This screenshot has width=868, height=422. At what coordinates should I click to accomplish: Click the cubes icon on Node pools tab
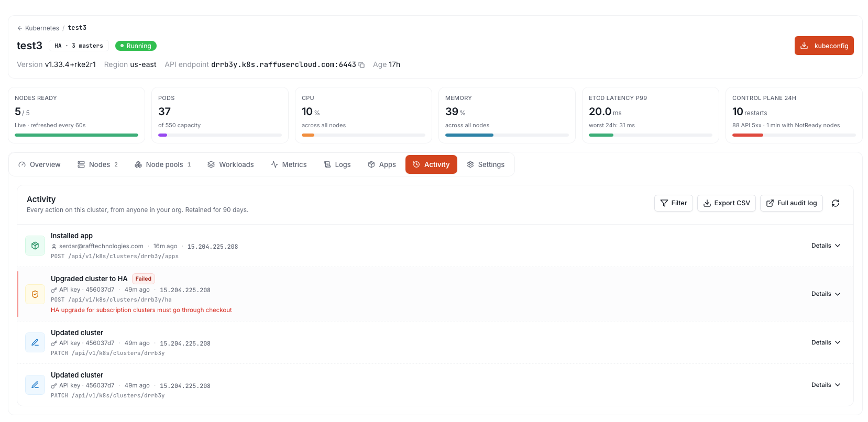tap(138, 164)
